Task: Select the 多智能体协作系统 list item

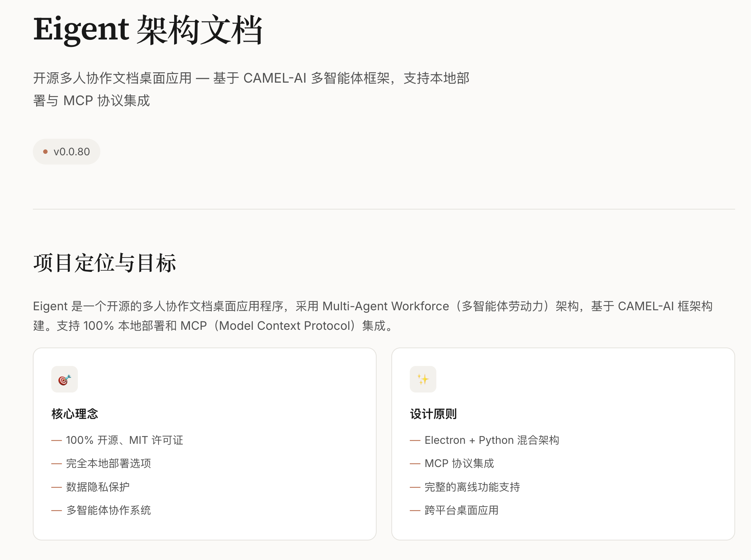Action: point(108,510)
